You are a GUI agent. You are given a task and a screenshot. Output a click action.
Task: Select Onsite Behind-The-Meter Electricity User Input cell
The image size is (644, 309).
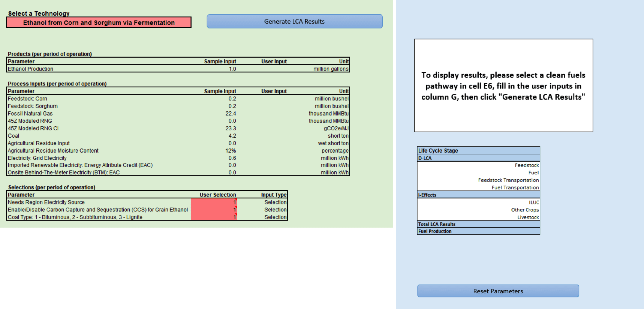tap(274, 172)
